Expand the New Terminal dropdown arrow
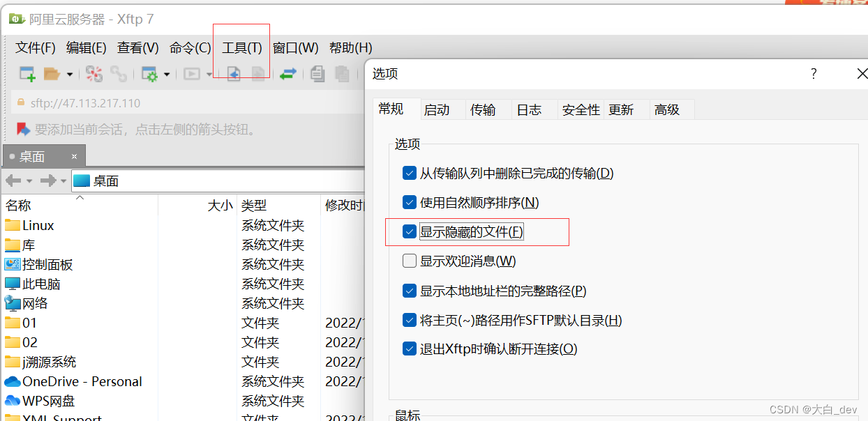 (209, 74)
